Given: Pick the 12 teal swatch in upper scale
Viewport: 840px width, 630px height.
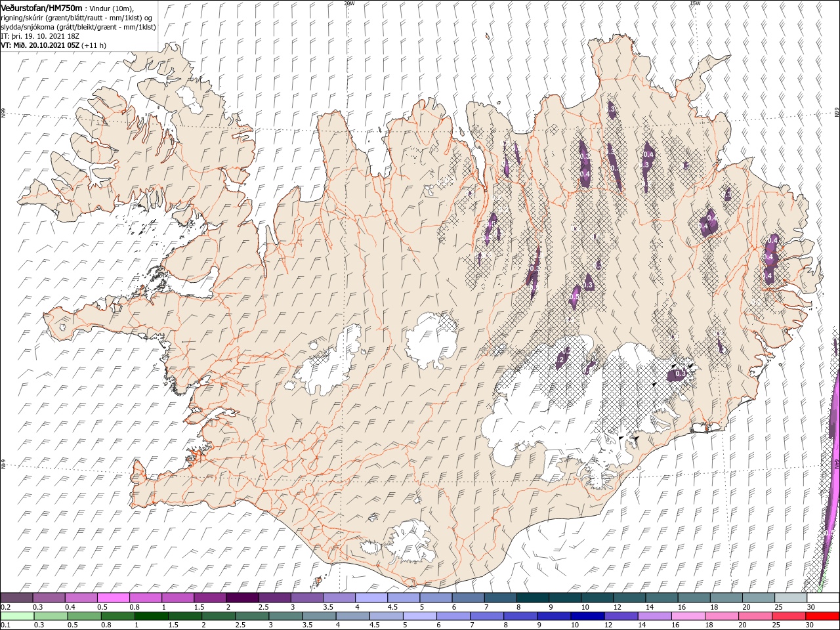Looking at the screenshot, I should [x=629, y=598].
